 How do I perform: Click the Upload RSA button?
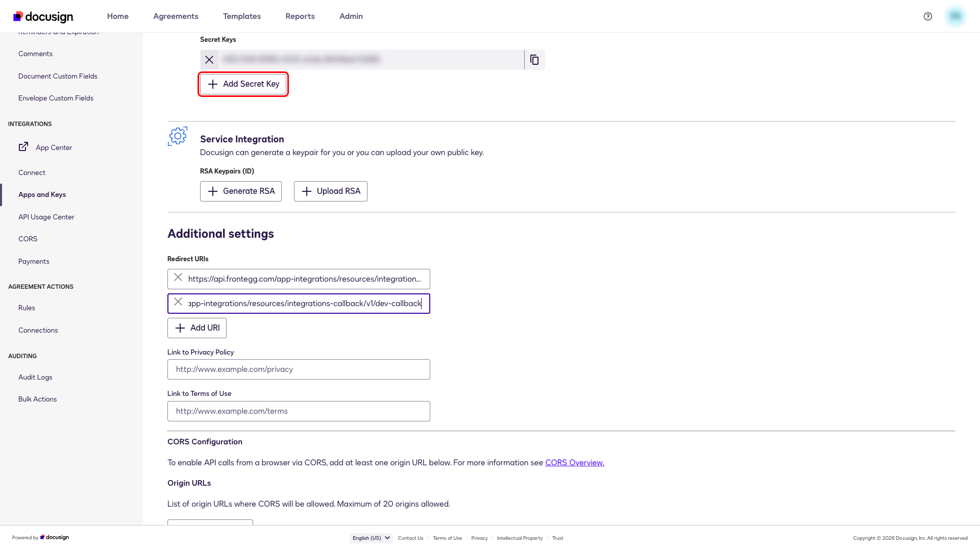click(x=331, y=191)
